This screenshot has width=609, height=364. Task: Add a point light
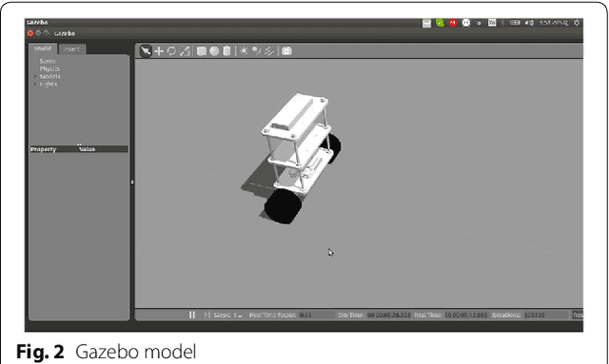coord(244,50)
